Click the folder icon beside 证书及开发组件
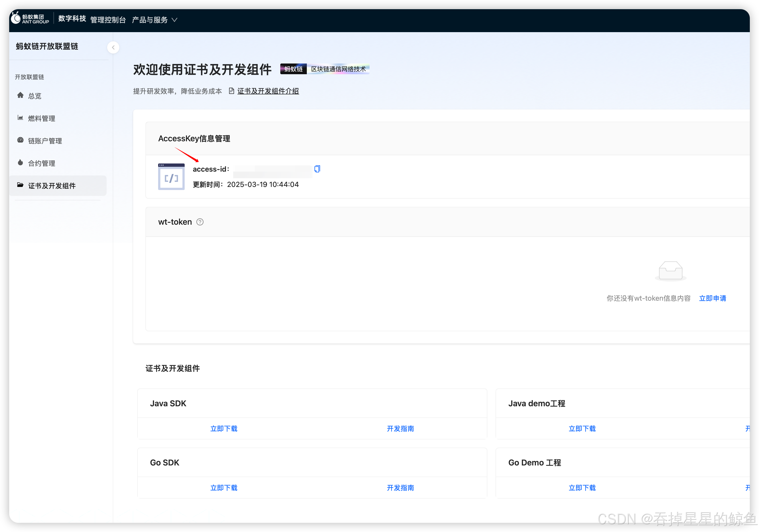 tap(20, 185)
